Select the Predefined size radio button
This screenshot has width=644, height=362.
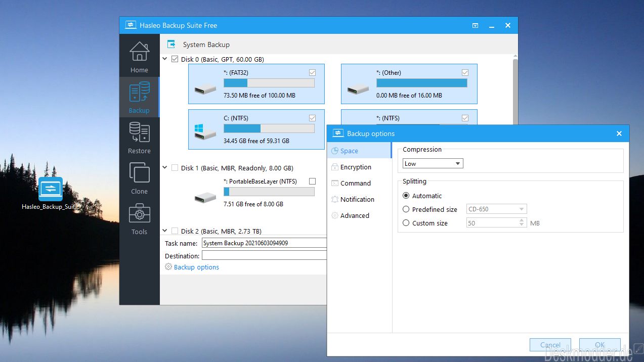[406, 209]
